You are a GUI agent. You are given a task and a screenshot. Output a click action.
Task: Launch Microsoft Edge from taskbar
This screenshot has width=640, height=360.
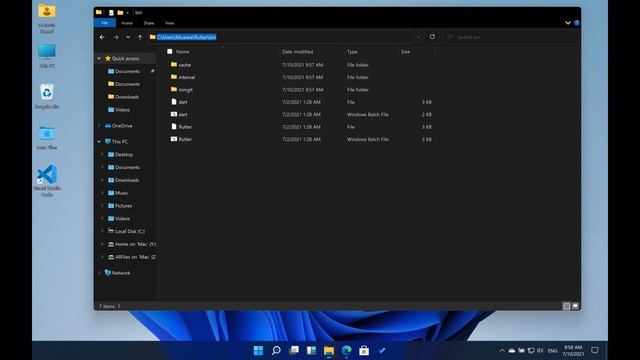[x=347, y=350]
